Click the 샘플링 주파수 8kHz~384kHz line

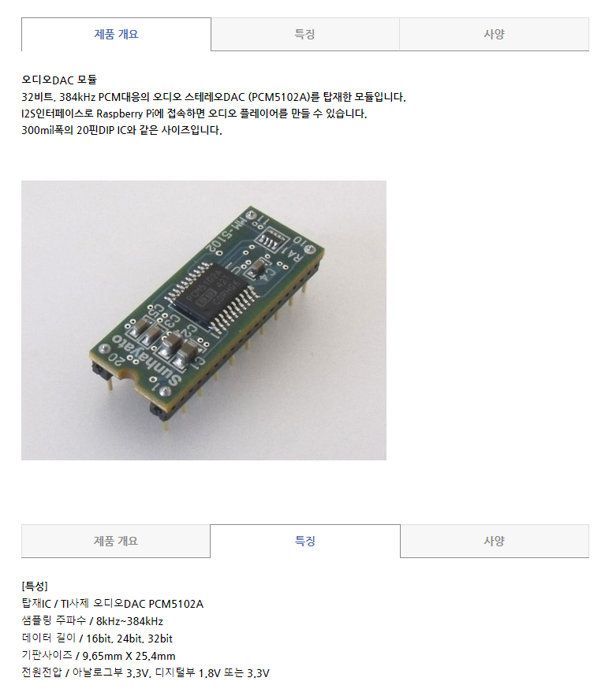[x=92, y=621]
